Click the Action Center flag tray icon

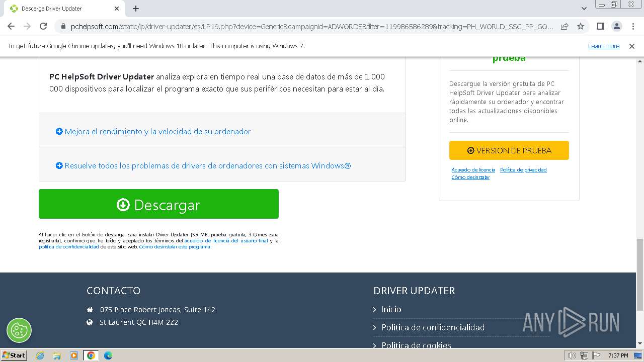pyautogui.click(x=596, y=355)
